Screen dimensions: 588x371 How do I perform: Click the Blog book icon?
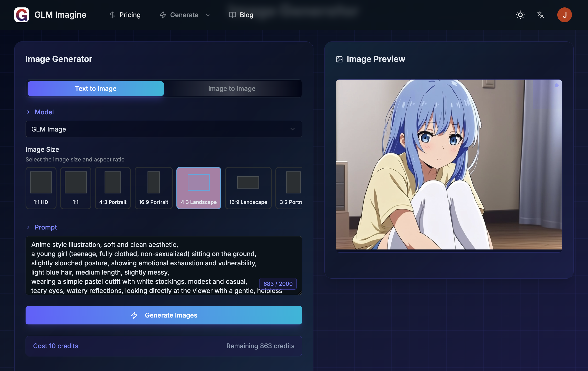click(x=232, y=15)
